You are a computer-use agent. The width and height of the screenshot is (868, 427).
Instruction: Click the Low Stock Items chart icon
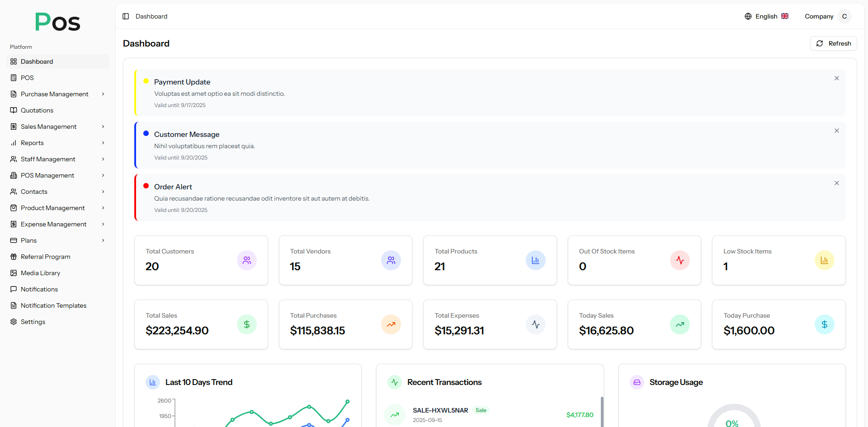pos(824,260)
